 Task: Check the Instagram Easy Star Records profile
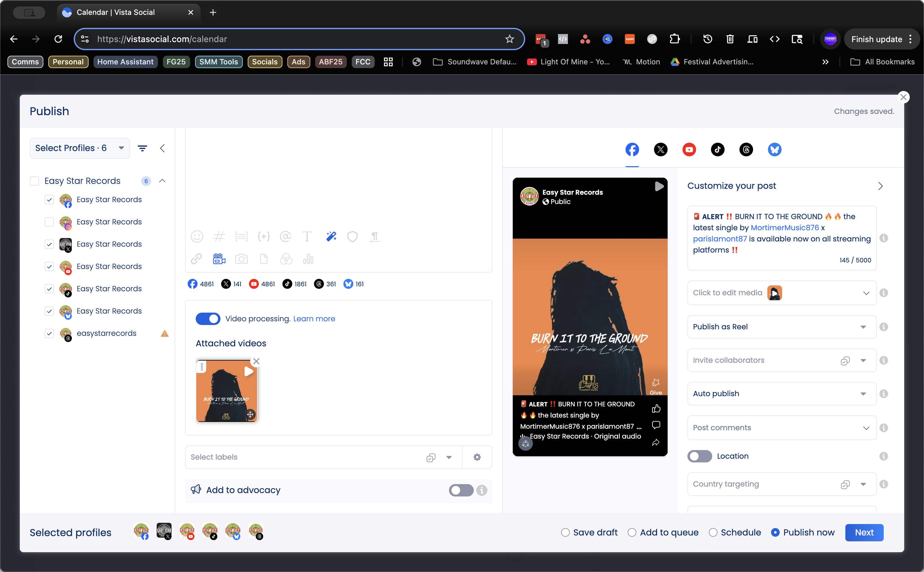pyautogui.click(x=49, y=222)
